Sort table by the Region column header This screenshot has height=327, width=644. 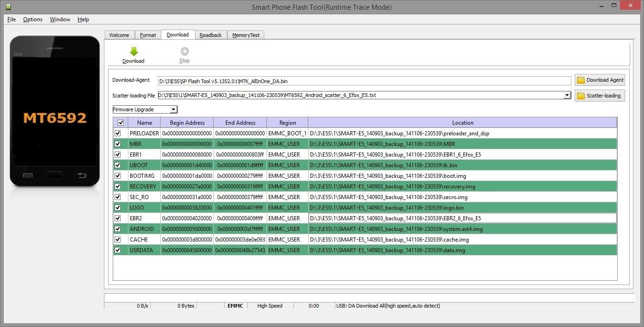click(287, 123)
